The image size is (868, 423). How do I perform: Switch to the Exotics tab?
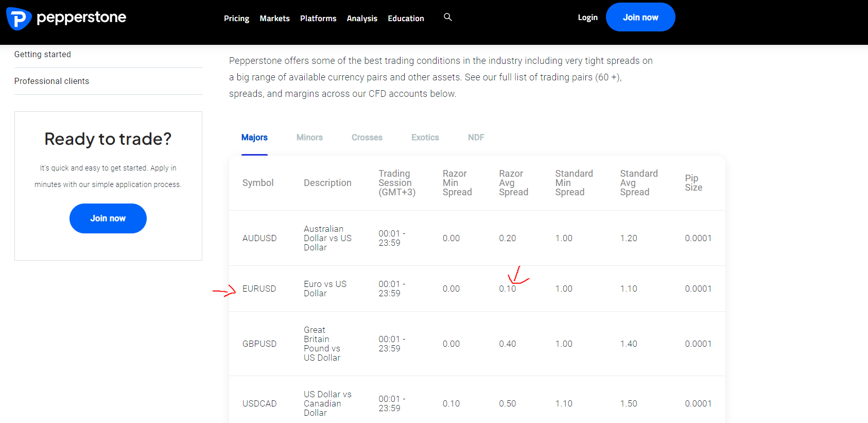pos(425,138)
